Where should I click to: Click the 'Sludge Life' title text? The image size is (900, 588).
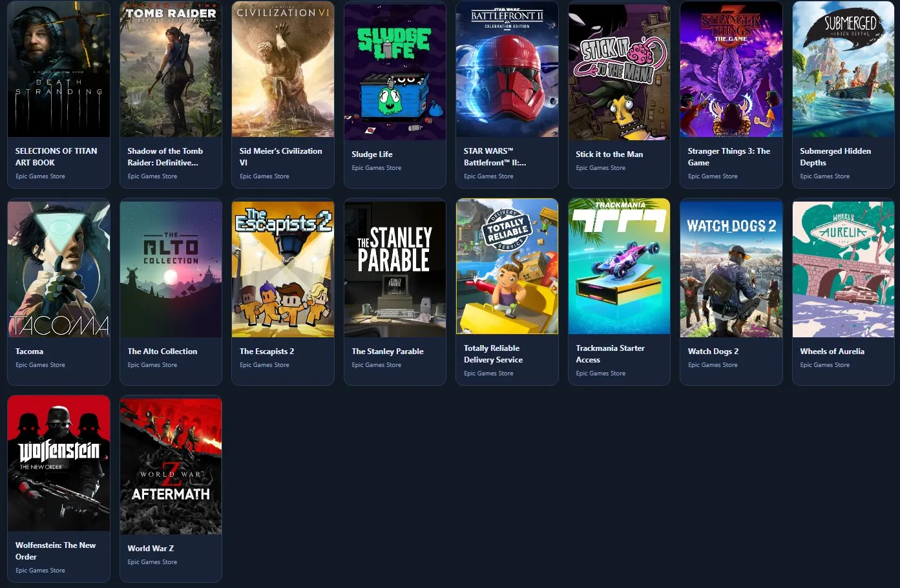[372, 154]
